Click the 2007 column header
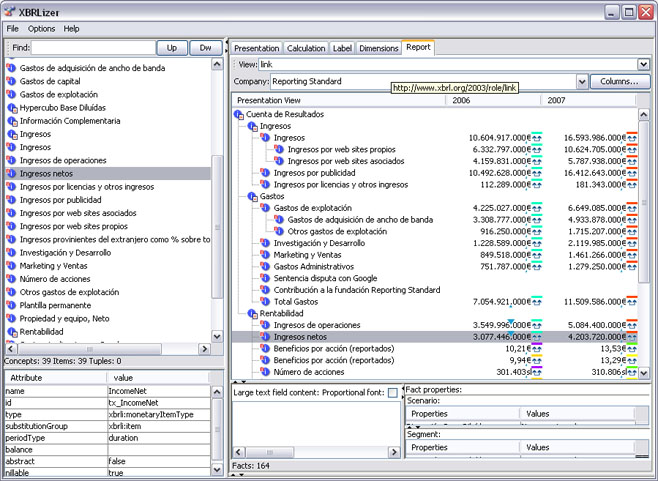 (x=588, y=100)
